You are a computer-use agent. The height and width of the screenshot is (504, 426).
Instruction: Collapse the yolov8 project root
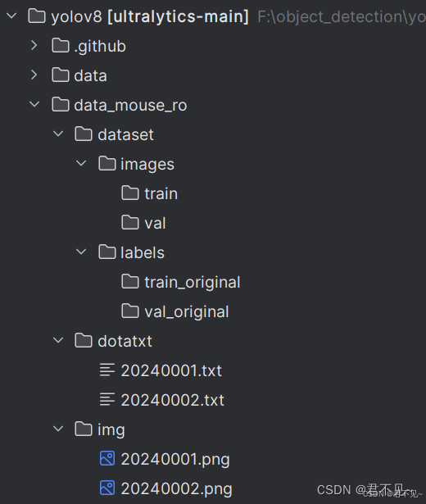click(11, 16)
